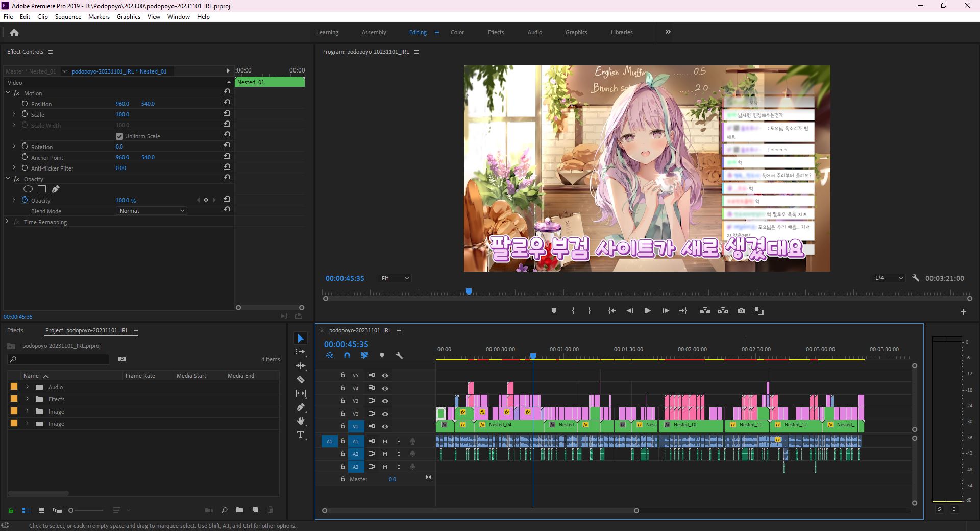
Task: Go to In point
Action: point(612,310)
